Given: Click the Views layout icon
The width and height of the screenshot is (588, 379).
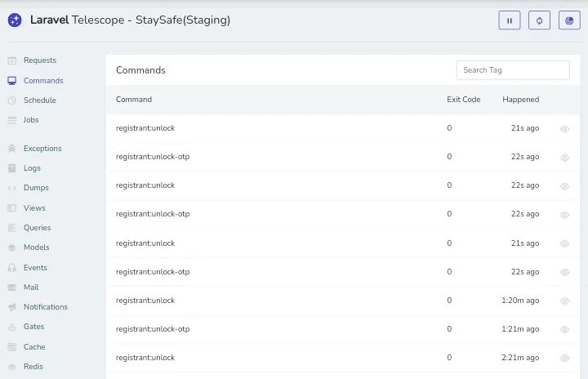Looking at the screenshot, I should pos(12,208).
